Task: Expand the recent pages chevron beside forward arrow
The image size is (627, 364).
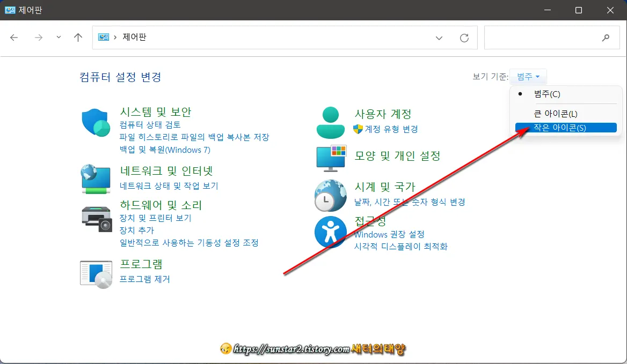Action: point(58,38)
